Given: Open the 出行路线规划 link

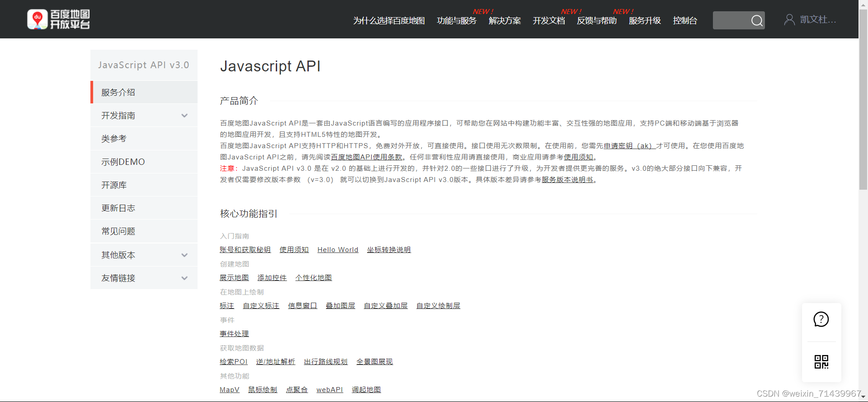Looking at the screenshot, I should pos(325,362).
